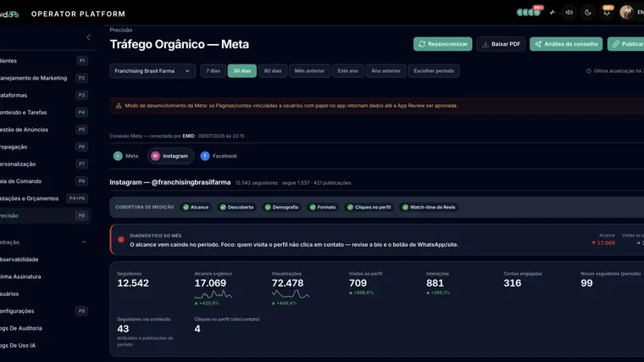Open the Franchising Brasil Farma dropdown
The image size is (644, 362).
point(153,71)
